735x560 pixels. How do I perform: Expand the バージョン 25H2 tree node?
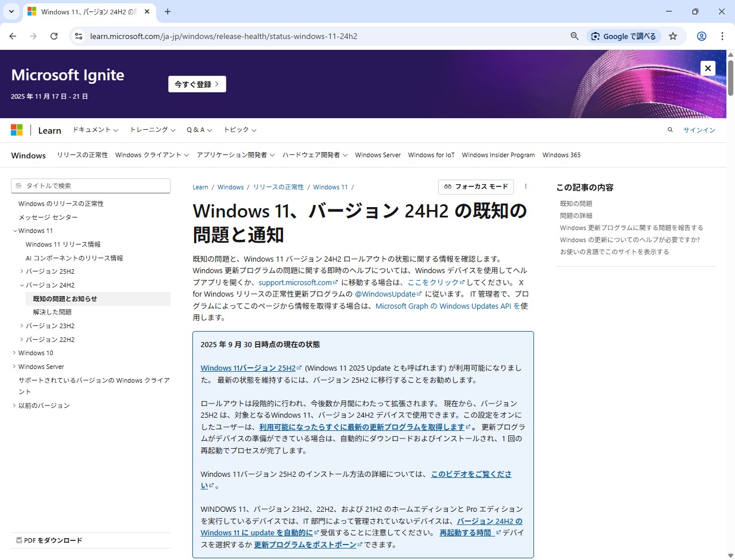22,271
